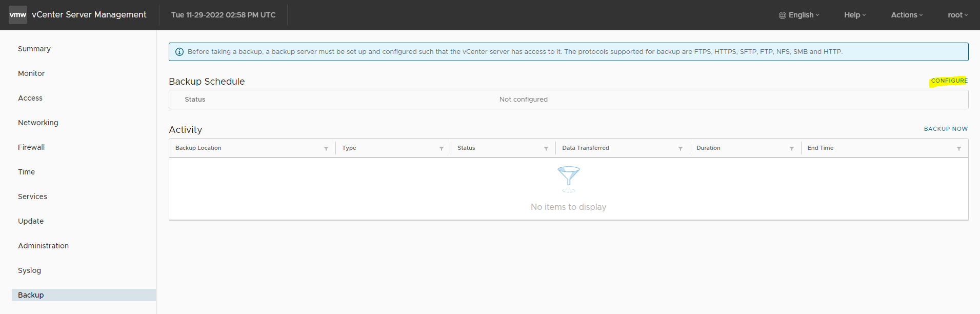
Task: Go to the Summary page
Action: pos(34,49)
